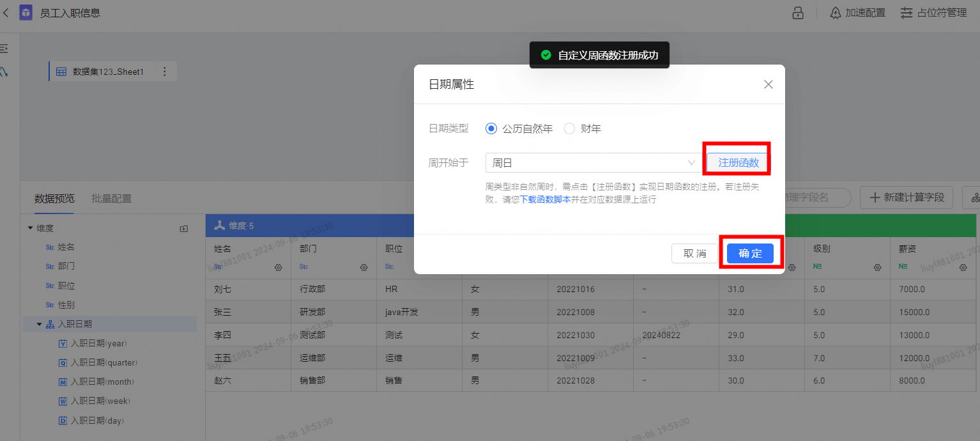This screenshot has width=980, height=441.
Task: Switch to the 批量配置 tab
Action: (111, 198)
